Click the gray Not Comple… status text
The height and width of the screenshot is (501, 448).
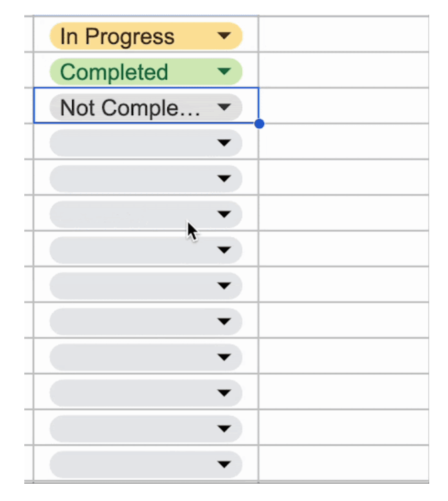(130, 108)
